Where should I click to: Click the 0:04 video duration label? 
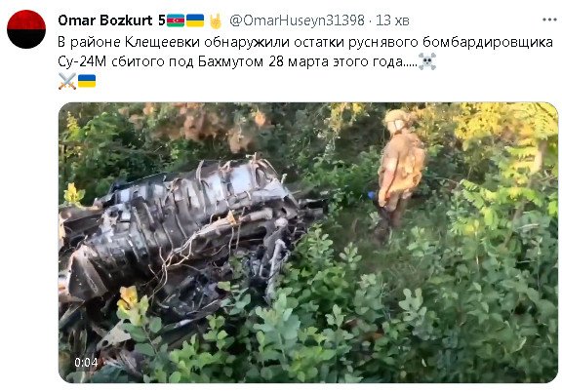point(86,363)
